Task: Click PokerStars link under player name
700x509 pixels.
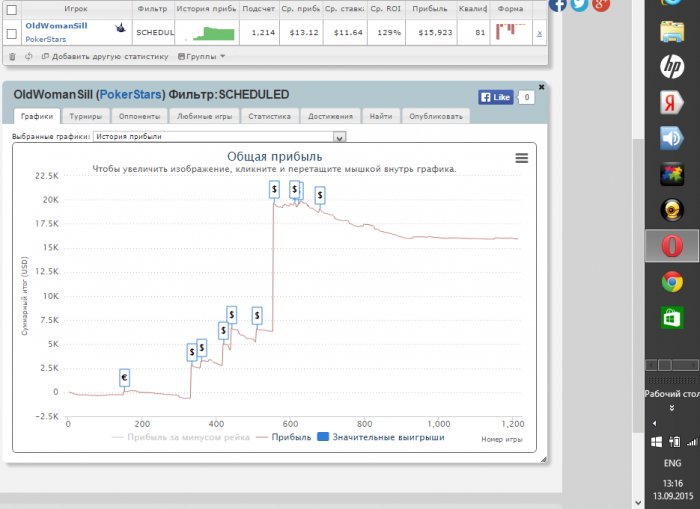Action: tap(46, 39)
